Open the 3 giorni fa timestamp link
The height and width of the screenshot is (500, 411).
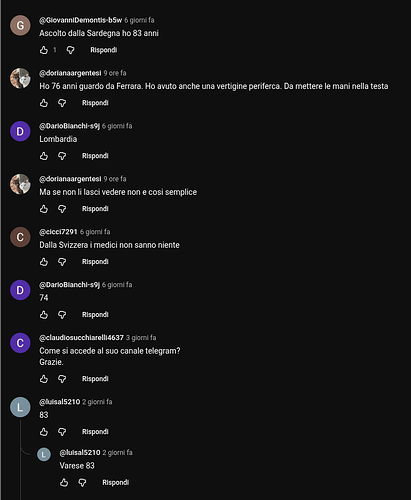click(x=141, y=338)
